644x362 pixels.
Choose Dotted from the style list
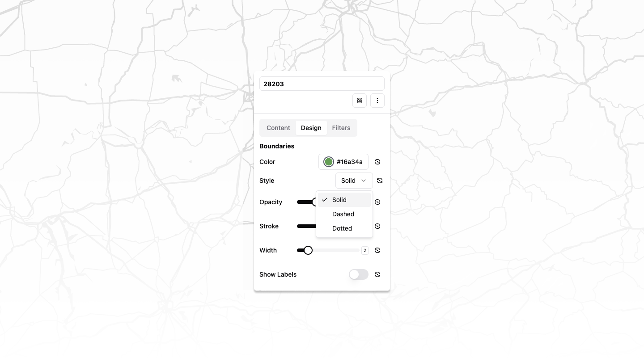(342, 228)
